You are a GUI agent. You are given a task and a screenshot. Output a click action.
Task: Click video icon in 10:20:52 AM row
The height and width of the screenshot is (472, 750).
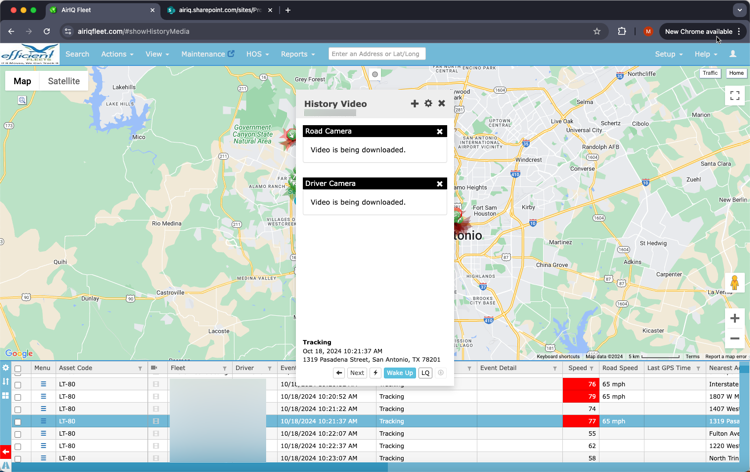click(x=156, y=396)
